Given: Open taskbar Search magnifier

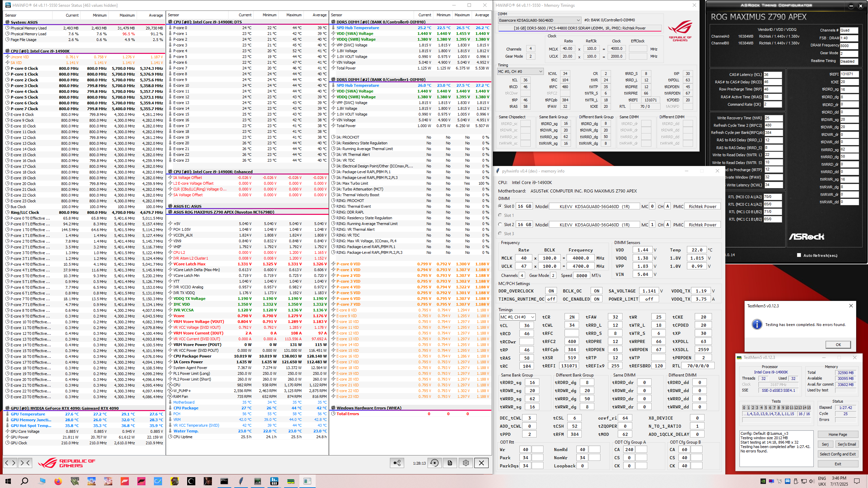Looking at the screenshot, I should (x=24, y=481).
